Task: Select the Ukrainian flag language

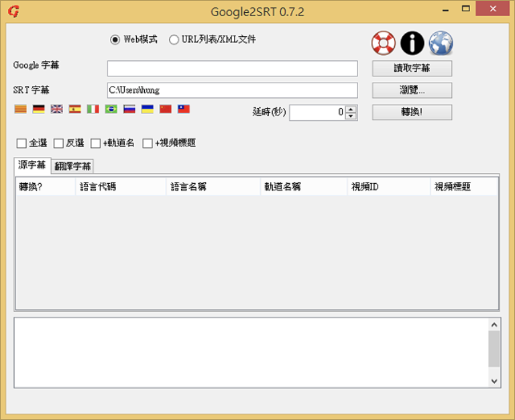Action: (147, 109)
